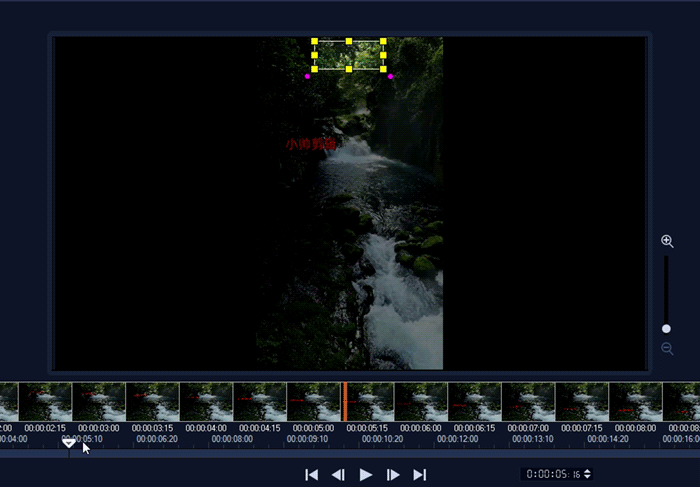Select the thumbnail frame labeled 00:00:04:15
Image resolution: width=700 pixels, height=487 pixels.
click(x=259, y=401)
